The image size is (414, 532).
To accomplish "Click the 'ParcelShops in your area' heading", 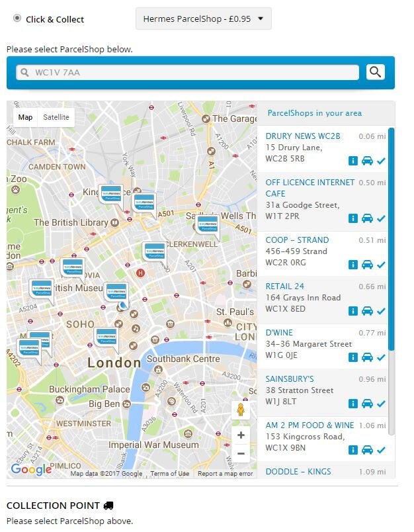I will tap(314, 113).
